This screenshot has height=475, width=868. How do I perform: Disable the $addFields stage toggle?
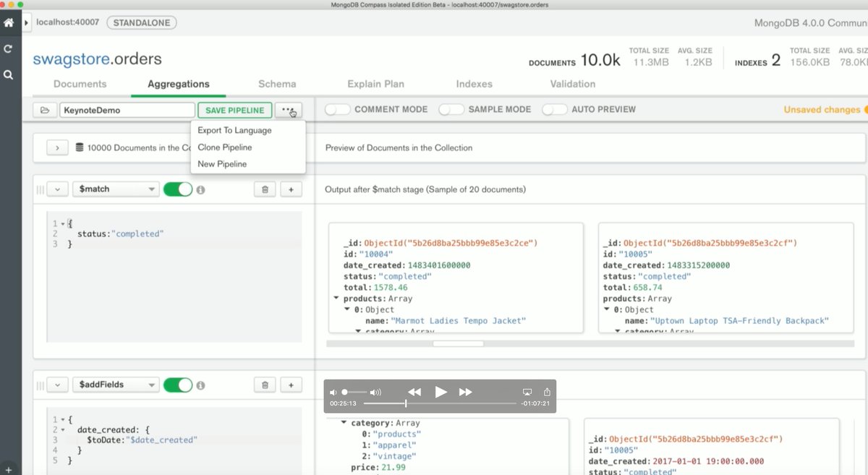(x=178, y=385)
